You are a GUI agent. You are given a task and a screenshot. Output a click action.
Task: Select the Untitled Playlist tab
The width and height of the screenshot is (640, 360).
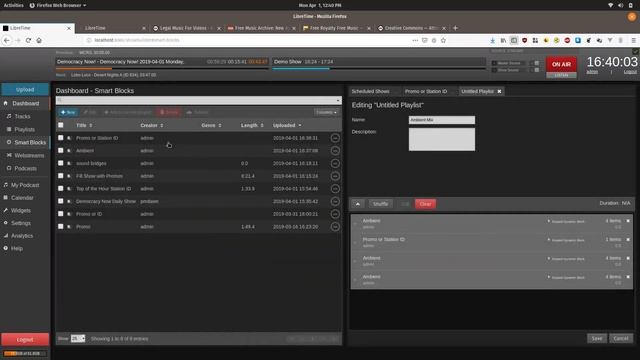pos(477,91)
